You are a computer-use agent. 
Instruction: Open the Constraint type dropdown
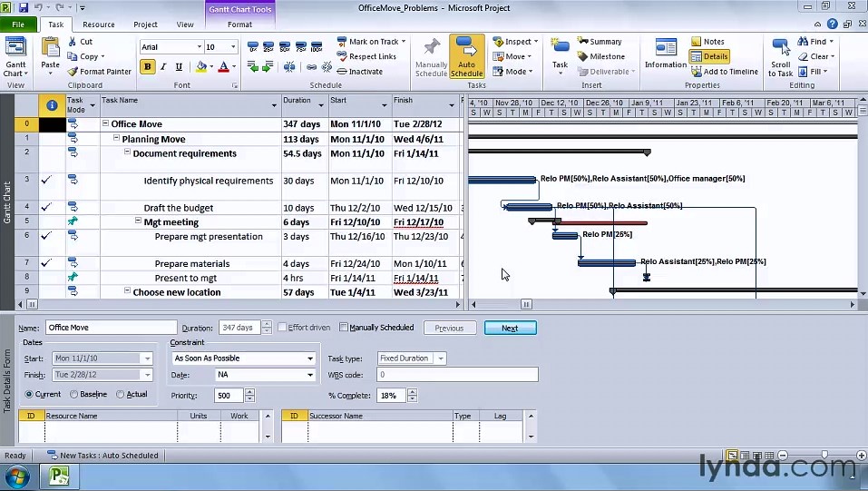(x=310, y=358)
